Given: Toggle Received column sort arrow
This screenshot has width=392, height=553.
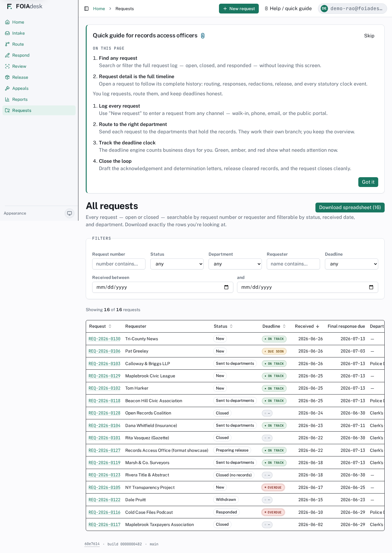Looking at the screenshot, I should pyautogui.click(x=318, y=326).
